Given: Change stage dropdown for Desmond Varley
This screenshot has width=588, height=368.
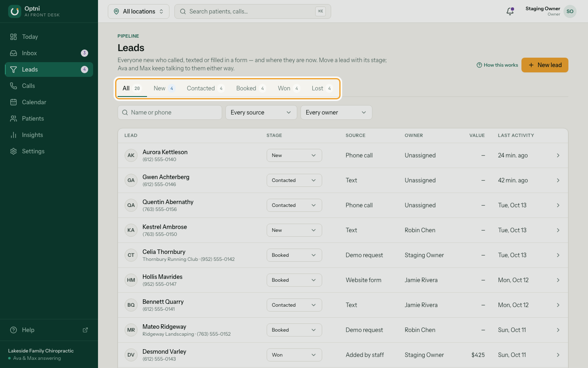Looking at the screenshot, I should point(294,355).
